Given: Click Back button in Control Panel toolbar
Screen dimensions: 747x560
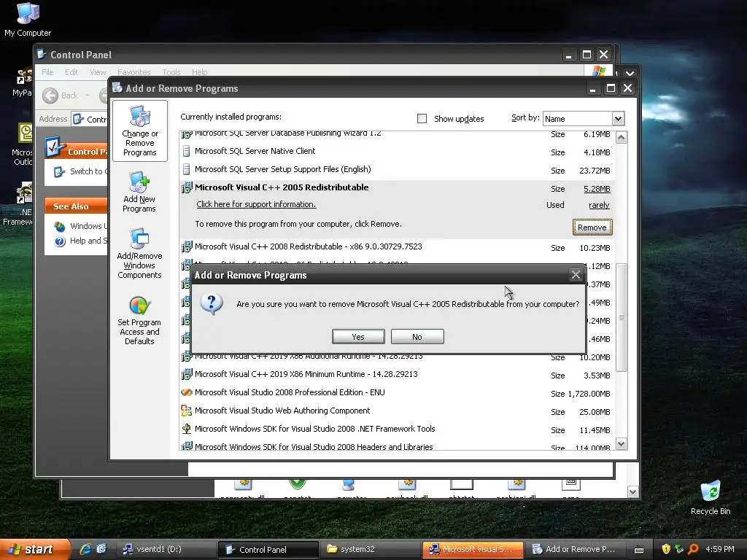Looking at the screenshot, I should (x=60, y=96).
